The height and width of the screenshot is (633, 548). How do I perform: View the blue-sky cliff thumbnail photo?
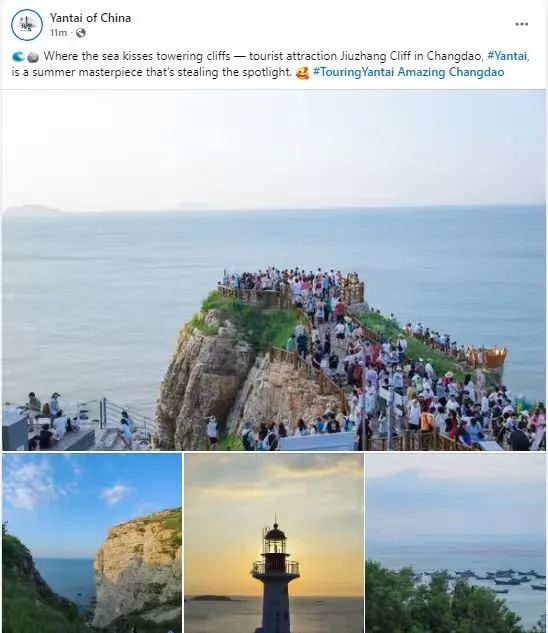tap(92, 543)
